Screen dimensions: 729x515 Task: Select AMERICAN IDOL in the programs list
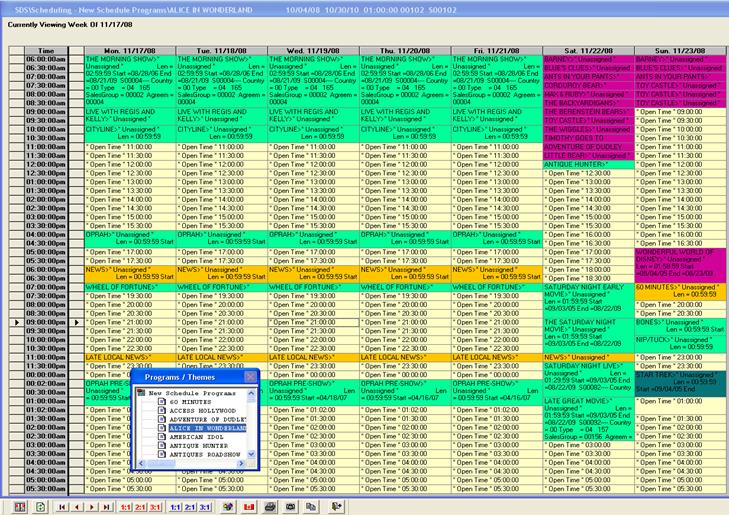click(x=195, y=438)
